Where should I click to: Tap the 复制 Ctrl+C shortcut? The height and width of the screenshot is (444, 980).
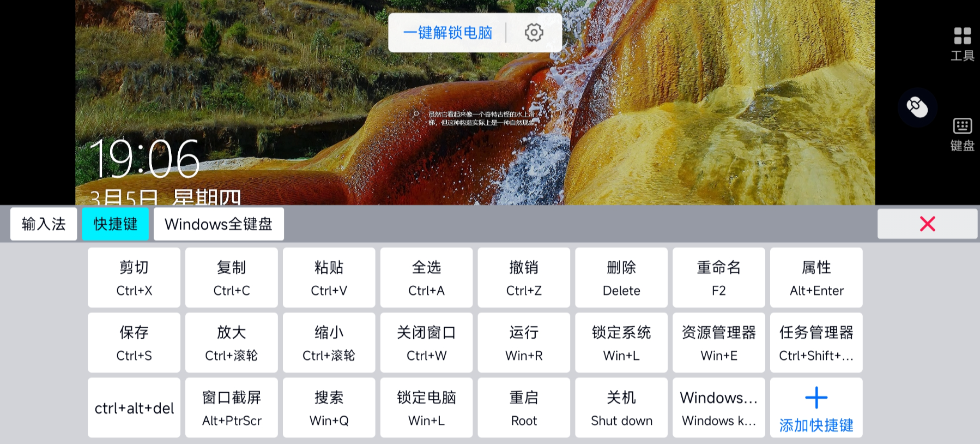[231, 278]
